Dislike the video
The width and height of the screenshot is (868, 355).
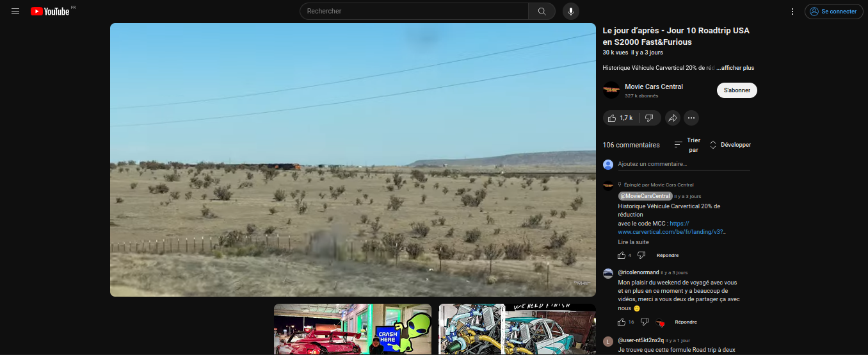tap(649, 118)
